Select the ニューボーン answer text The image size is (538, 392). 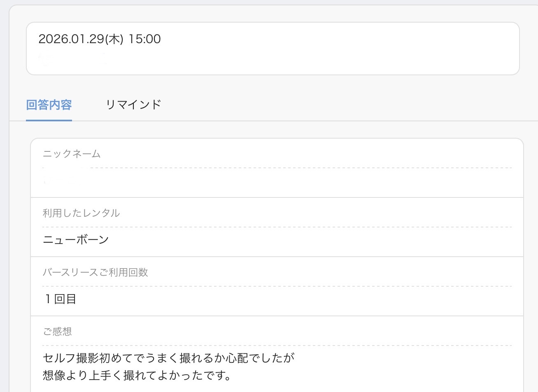[76, 240]
